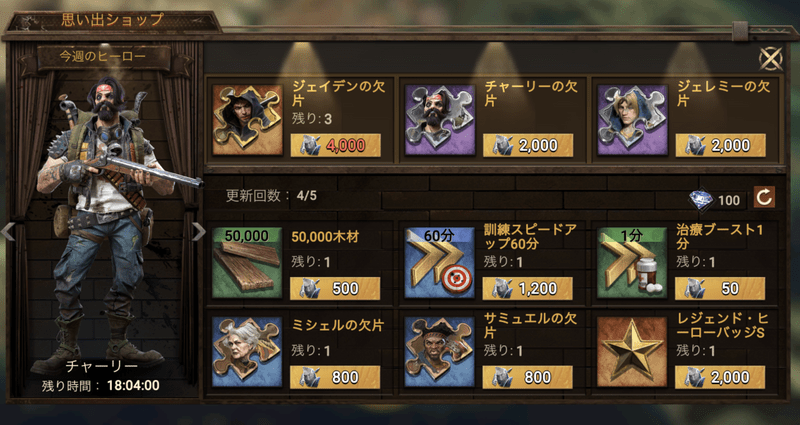Select the ジェレミーの欠片 puzzle icon

pyautogui.click(x=632, y=120)
